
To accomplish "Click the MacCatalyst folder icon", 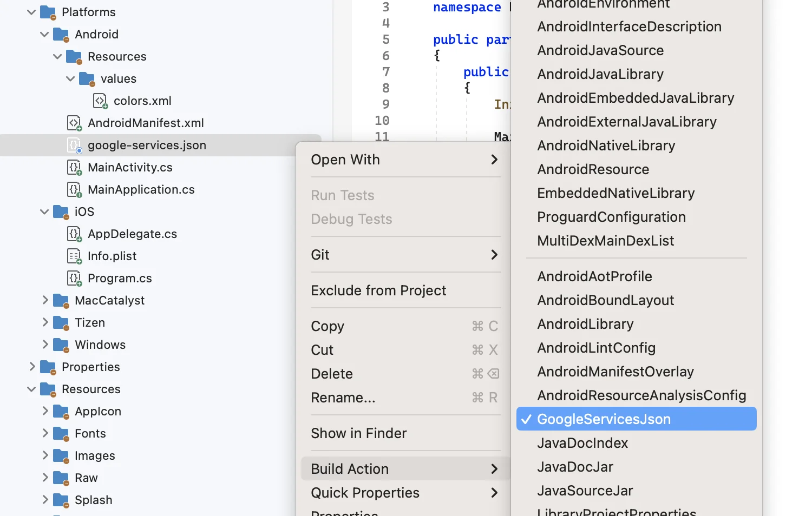I will (x=61, y=301).
